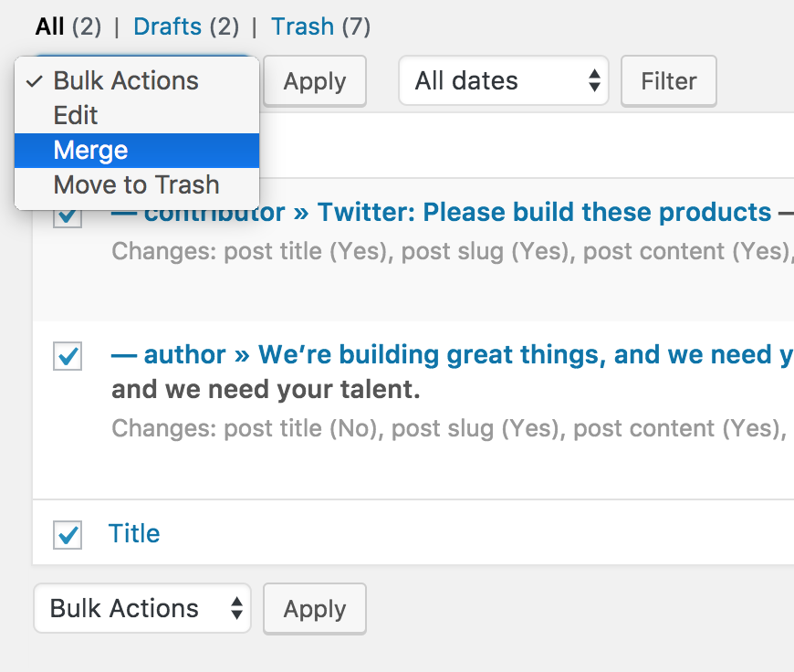Click the arrows on All dates select
This screenshot has height=672, width=794.
tap(594, 81)
